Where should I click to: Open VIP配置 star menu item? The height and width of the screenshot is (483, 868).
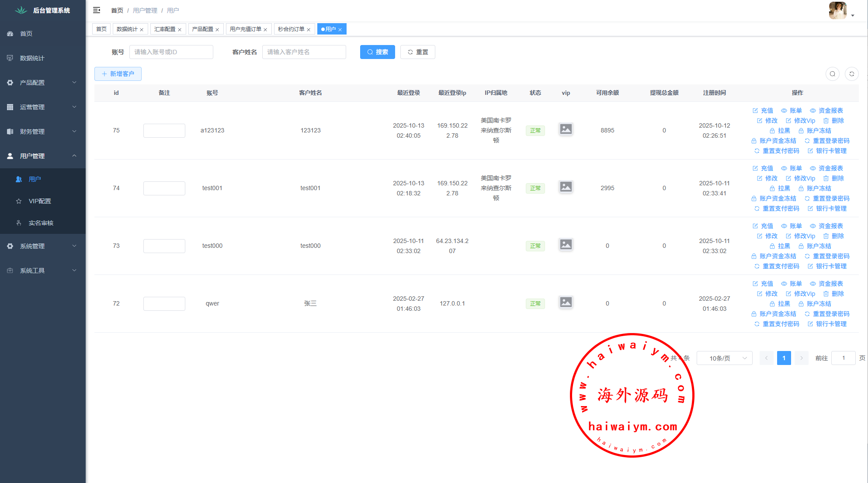[40, 201]
